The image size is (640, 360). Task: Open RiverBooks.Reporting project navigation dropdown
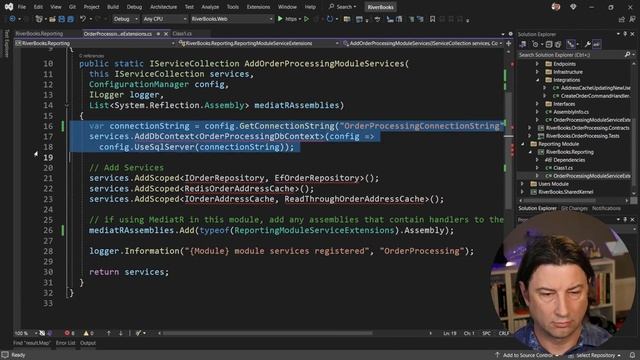[96, 43]
